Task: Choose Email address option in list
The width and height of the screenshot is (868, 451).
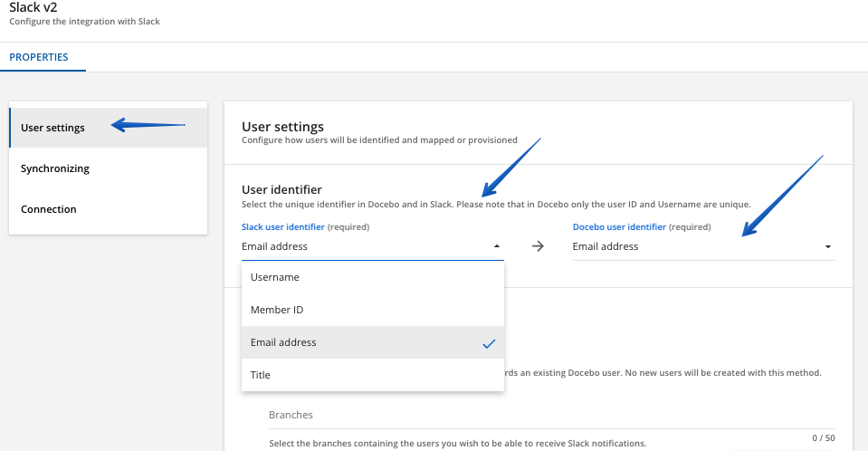Action: (373, 342)
